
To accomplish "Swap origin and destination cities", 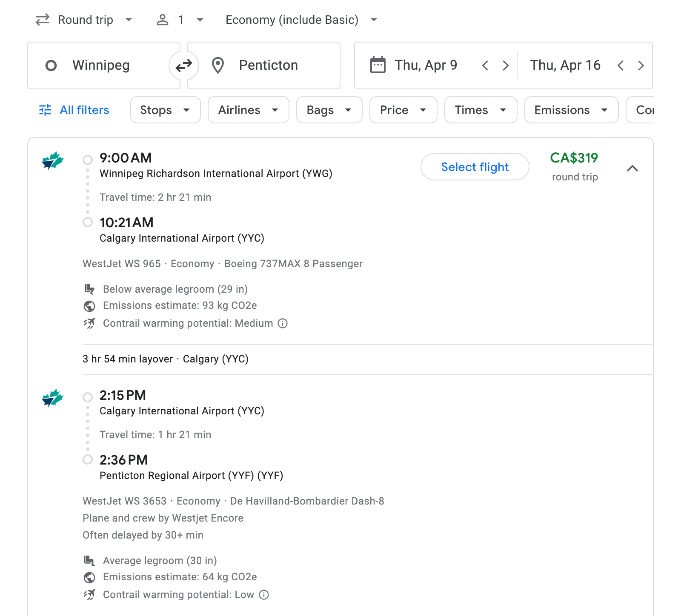I will point(184,66).
